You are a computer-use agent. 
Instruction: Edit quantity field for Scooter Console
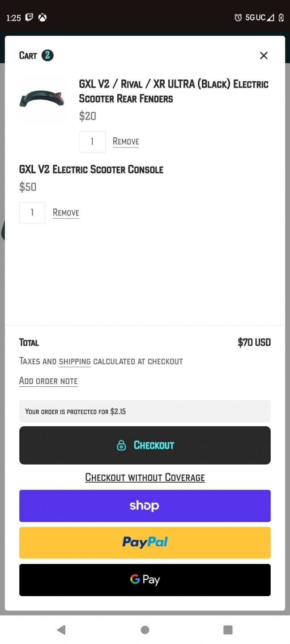[32, 213]
